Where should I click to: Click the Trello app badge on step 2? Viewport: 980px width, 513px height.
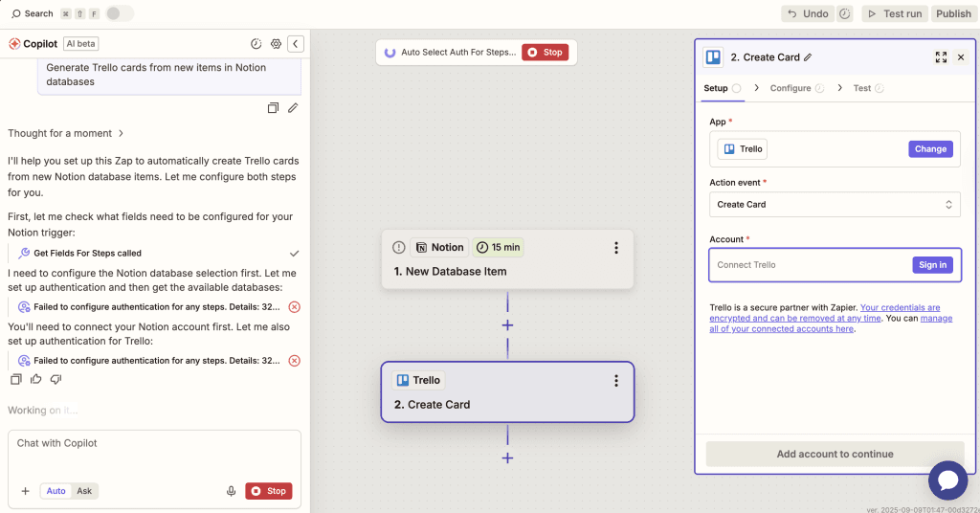[418, 380]
